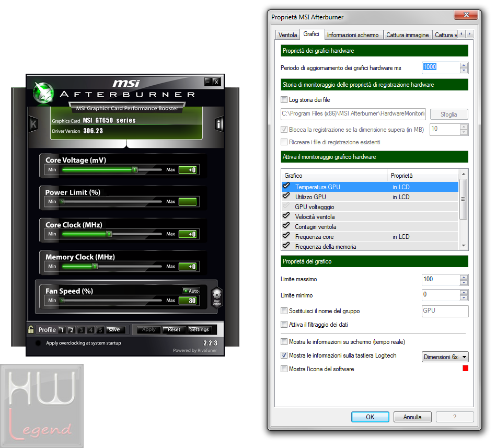
Task: Click the MSI Afterburner jet logo
Action: [x=43, y=93]
